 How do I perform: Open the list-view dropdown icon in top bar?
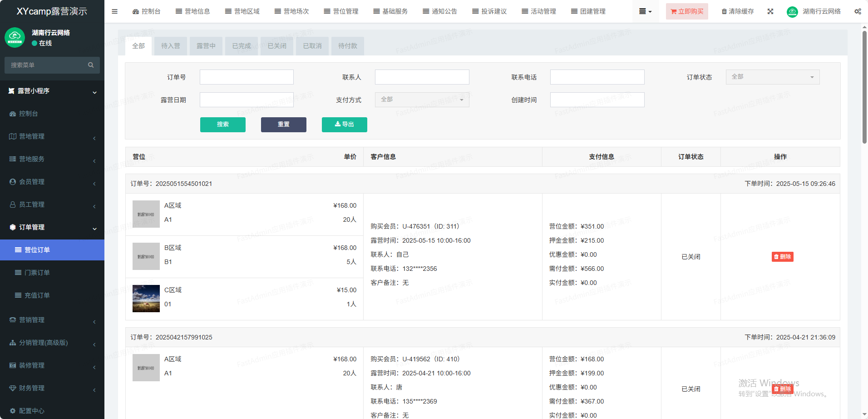coord(645,11)
